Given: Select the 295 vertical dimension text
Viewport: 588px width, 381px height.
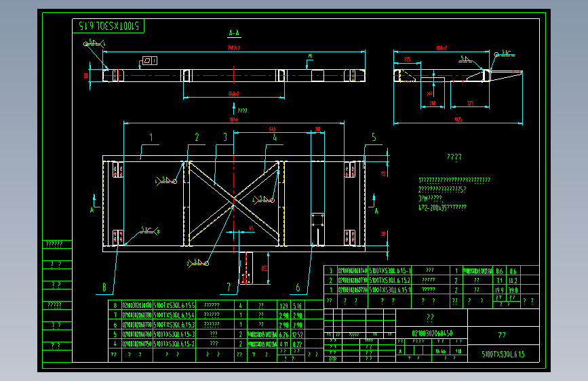Looking at the screenshot, I should pyautogui.click(x=264, y=268).
